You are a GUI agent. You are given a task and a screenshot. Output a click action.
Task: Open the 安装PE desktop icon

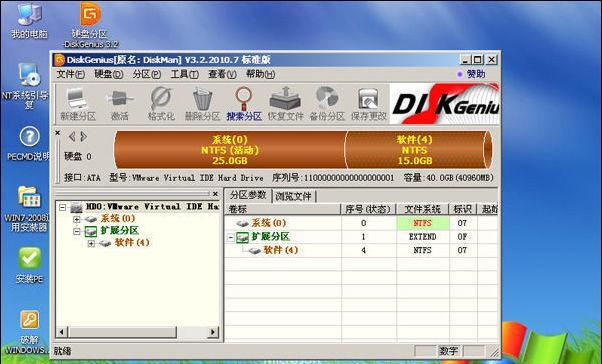pos(30,265)
